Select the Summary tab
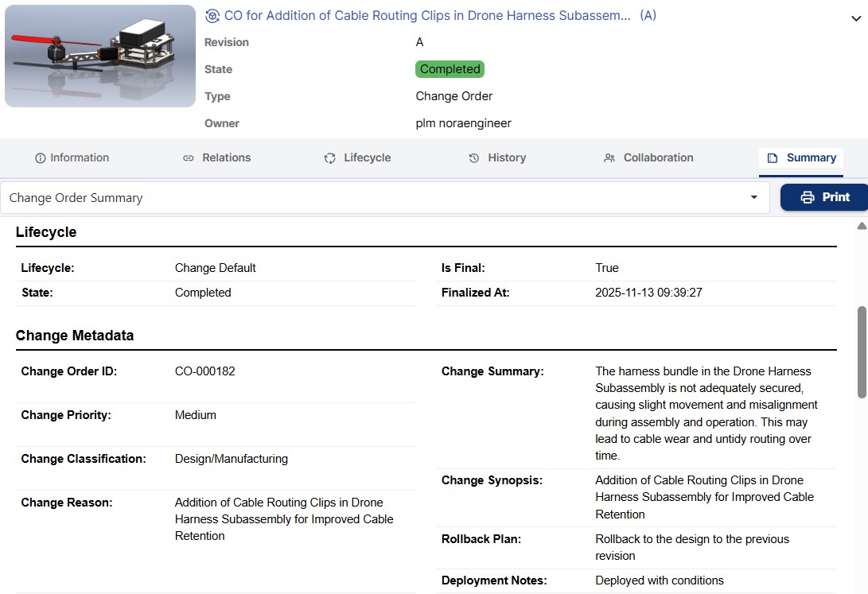The image size is (868, 594). [x=801, y=158]
